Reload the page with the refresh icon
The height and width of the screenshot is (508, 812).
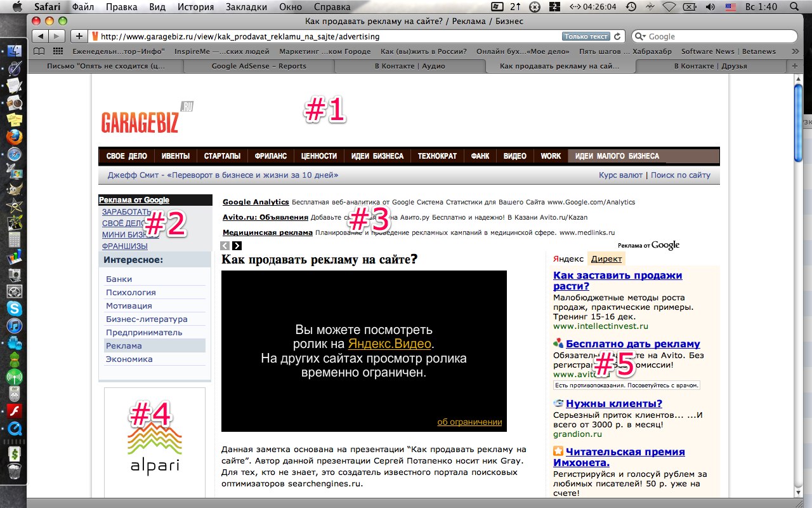[x=617, y=37]
